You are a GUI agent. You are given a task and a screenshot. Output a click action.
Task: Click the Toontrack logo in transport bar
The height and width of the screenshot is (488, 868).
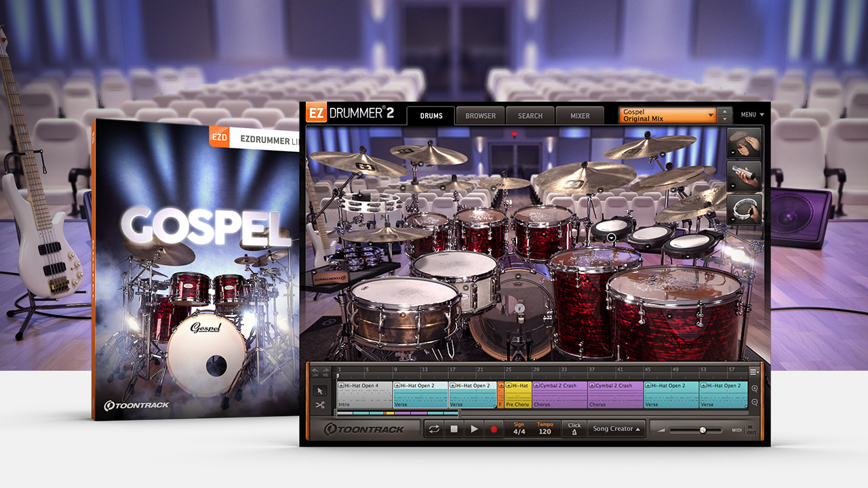coord(365,428)
